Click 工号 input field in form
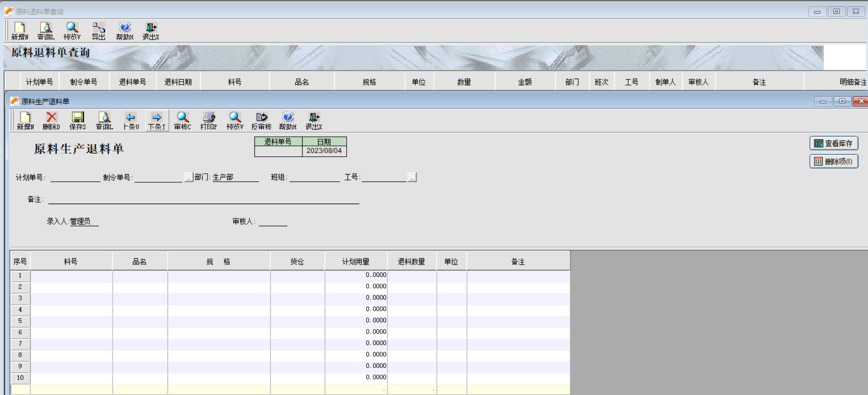Viewport: 868px width, 395px height. 384,177
